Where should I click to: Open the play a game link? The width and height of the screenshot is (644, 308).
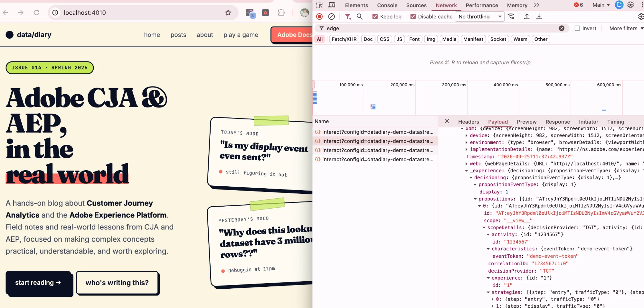(x=241, y=35)
